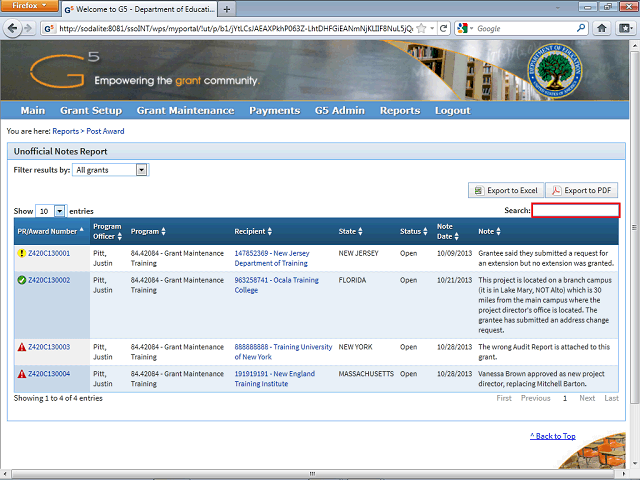The height and width of the screenshot is (480, 640).
Task: Select the Payments menu item
Action: [x=274, y=111]
